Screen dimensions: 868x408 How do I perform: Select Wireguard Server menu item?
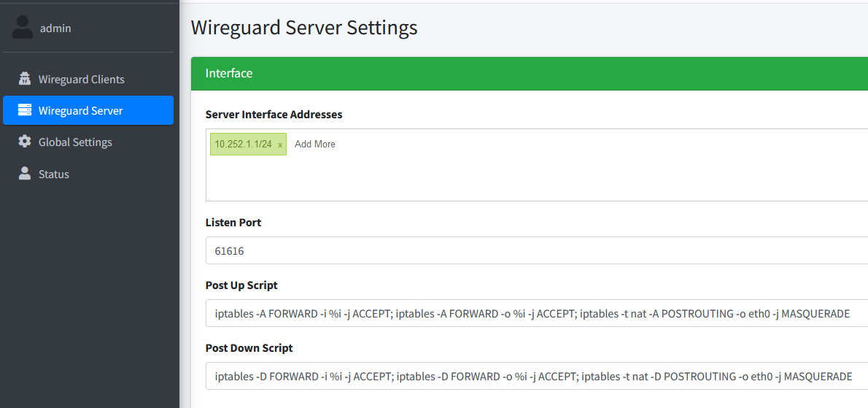click(88, 110)
